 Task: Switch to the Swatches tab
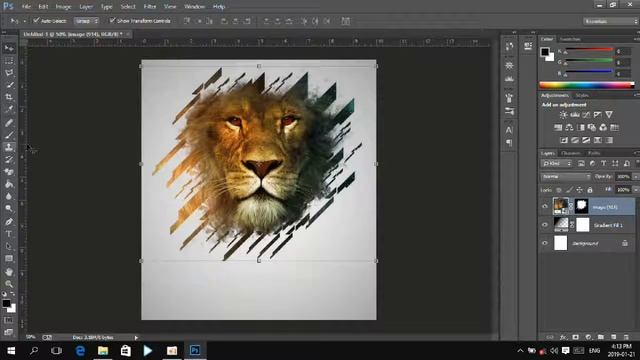570,39
